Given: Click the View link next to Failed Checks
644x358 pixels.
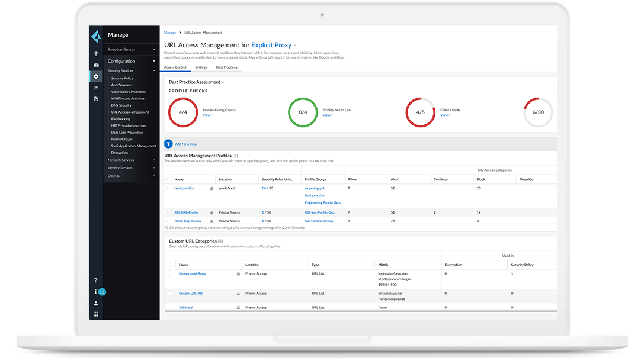Looking at the screenshot, I should tap(446, 115).
